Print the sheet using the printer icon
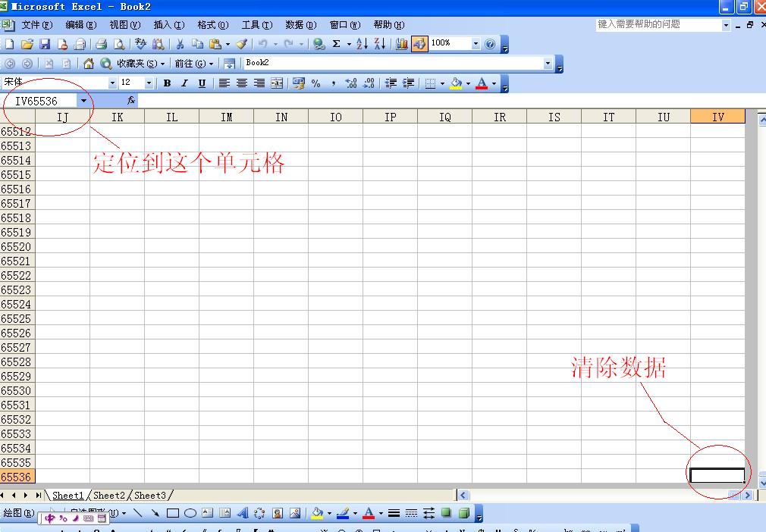Viewport: 766px width, 532px height. [x=101, y=44]
